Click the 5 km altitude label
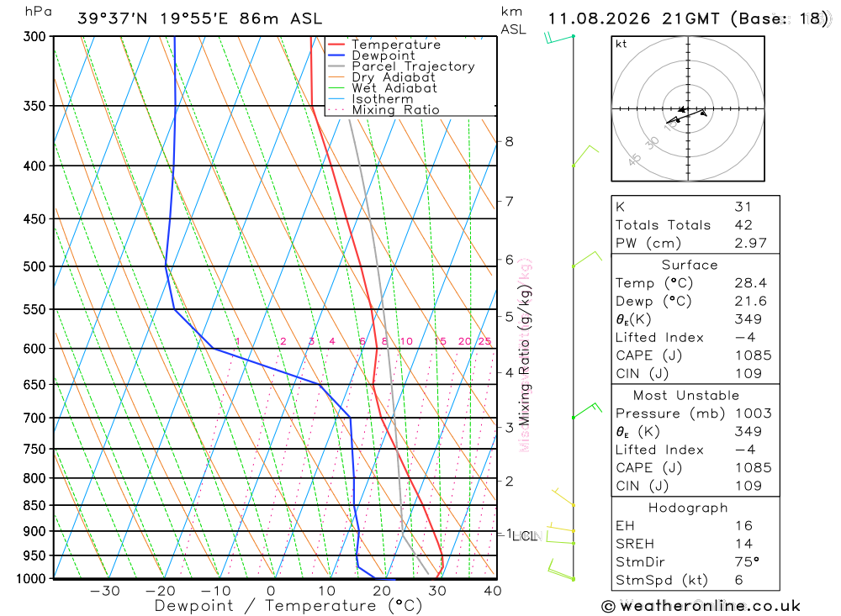841x616 pixels. point(509,316)
